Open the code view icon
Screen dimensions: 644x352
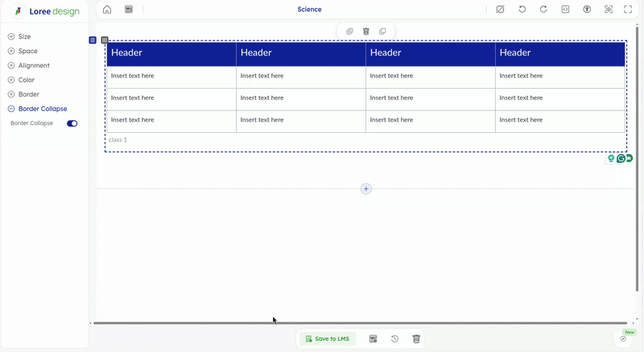pos(565,10)
